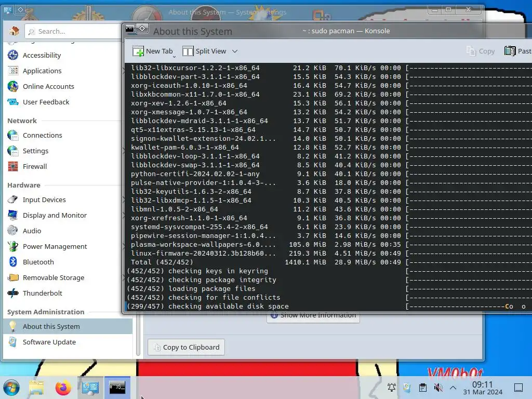Viewport: 532px width, 399px height.
Task: Pin Konsole window on all desktops
Action: pyautogui.click(x=142, y=29)
